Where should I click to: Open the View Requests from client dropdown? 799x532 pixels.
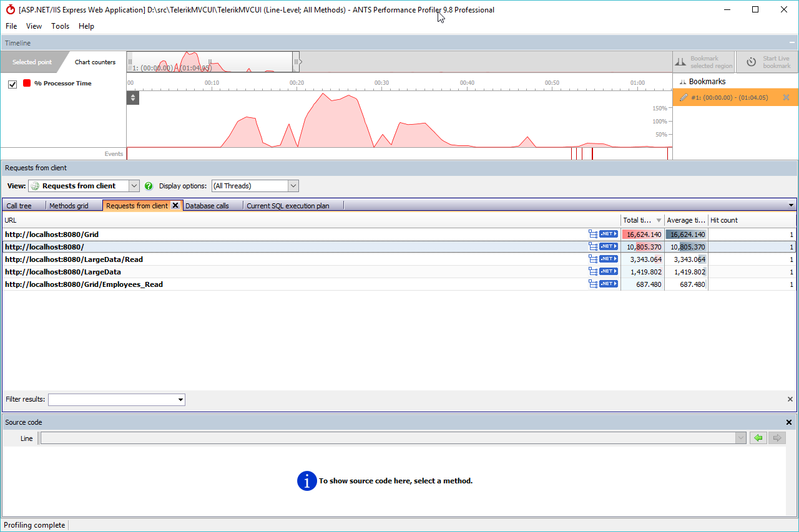pos(134,186)
